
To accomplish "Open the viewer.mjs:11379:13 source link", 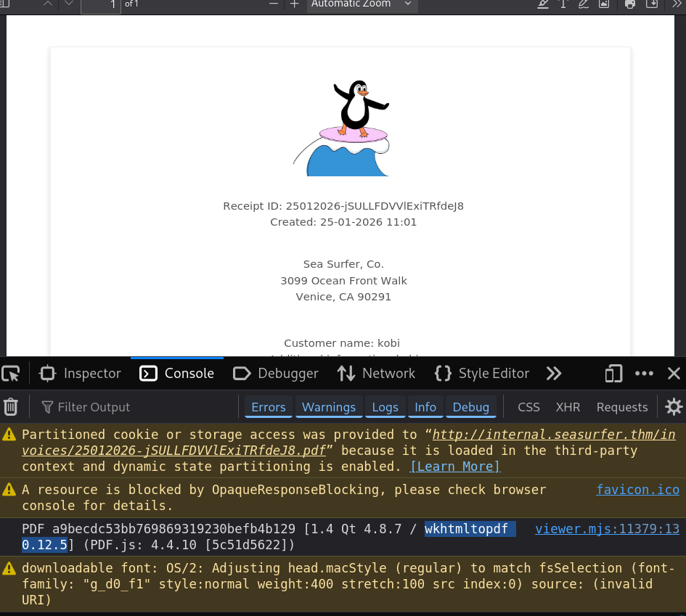I will [607, 529].
